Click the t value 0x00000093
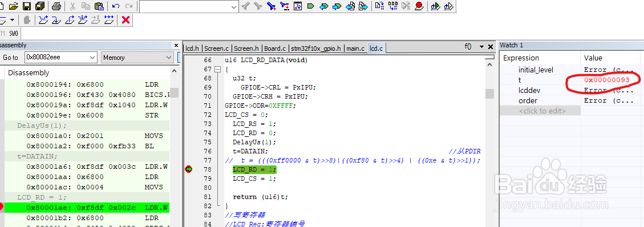Image resolution: width=644 pixels, height=227 pixels. click(x=606, y=80)
